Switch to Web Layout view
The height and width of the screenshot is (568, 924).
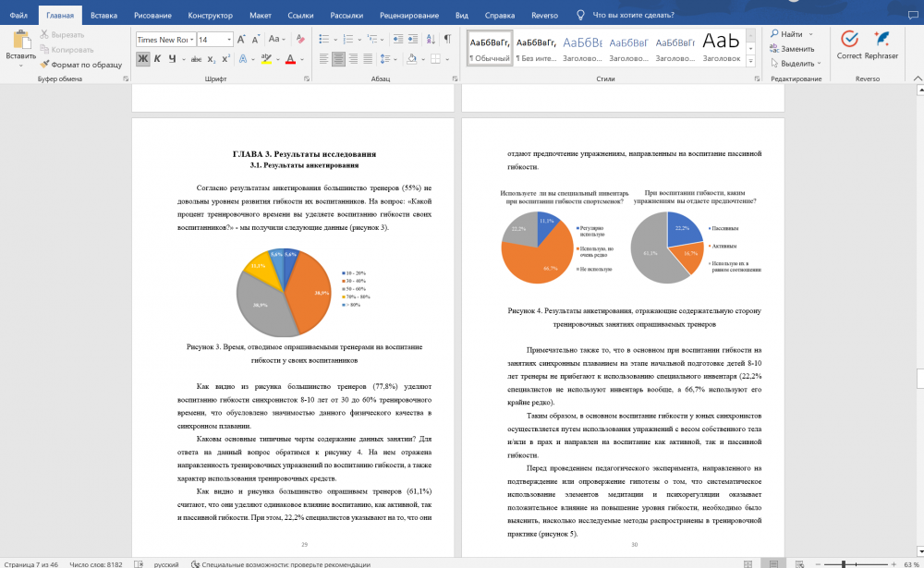799,564
